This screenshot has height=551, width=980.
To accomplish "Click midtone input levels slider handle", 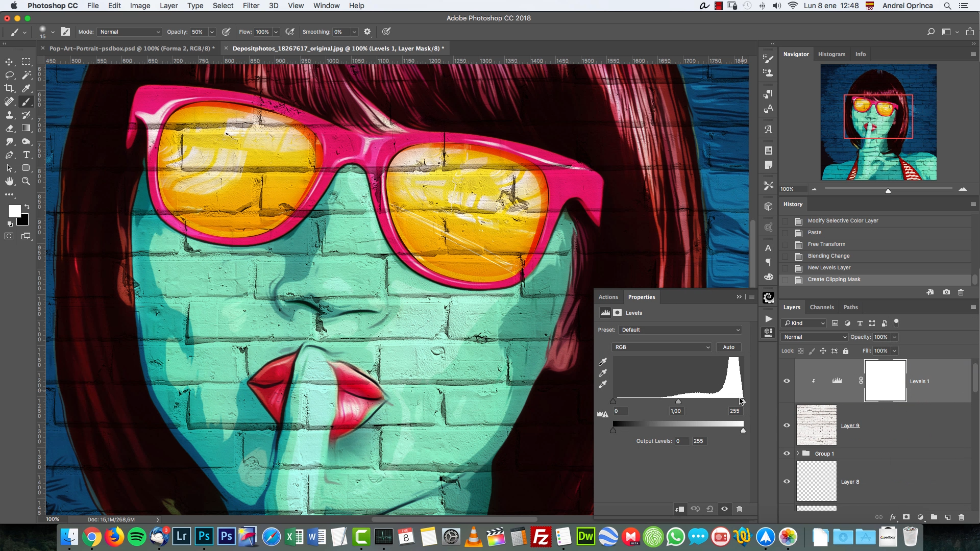I will (x=678, y=402).
